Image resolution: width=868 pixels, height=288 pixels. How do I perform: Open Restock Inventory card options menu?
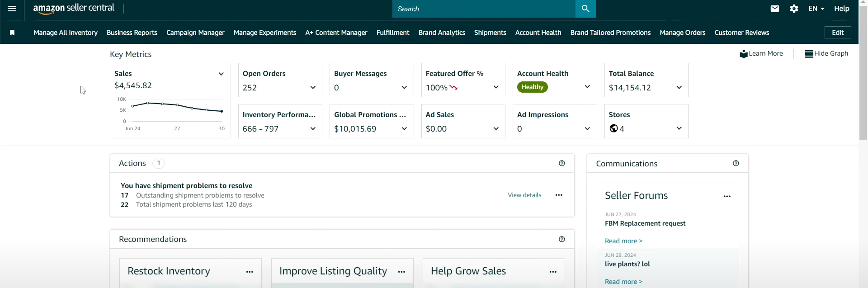(x=250, y=272)
